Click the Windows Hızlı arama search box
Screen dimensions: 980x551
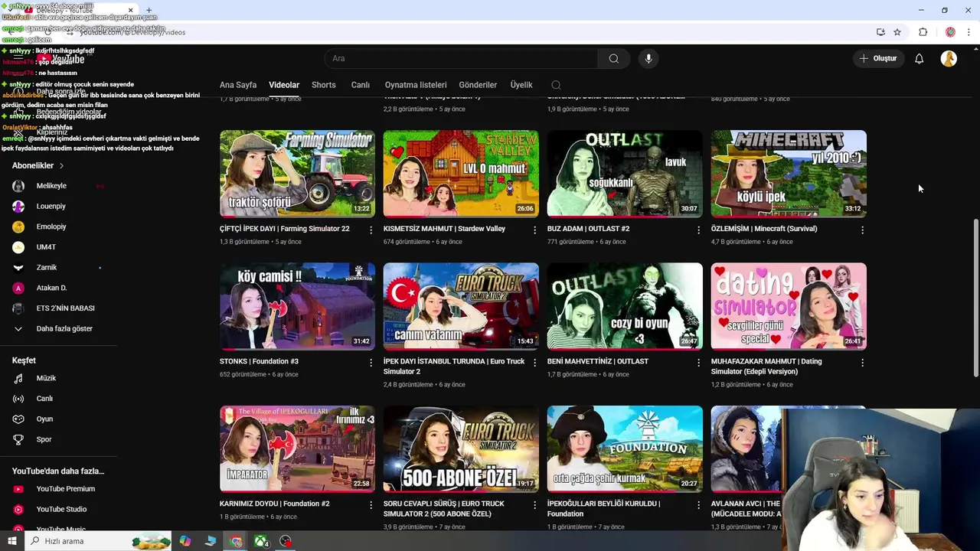click(x=99, y=541)
